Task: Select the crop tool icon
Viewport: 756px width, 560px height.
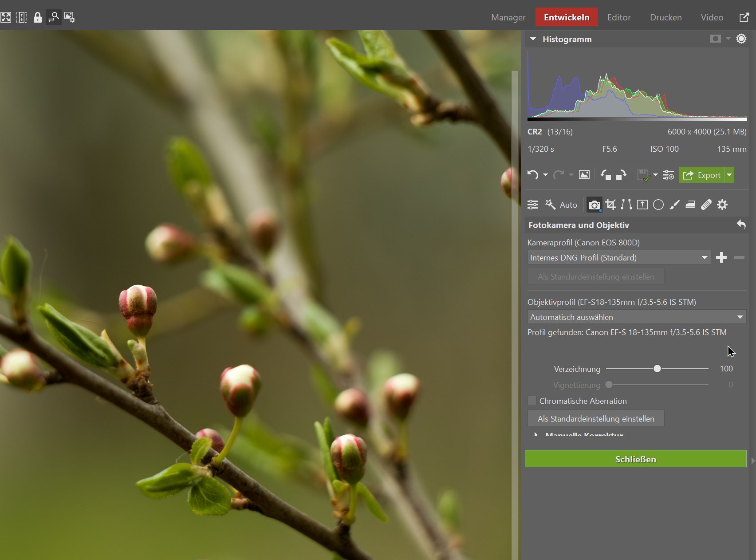Action: (x=610, y=205)
